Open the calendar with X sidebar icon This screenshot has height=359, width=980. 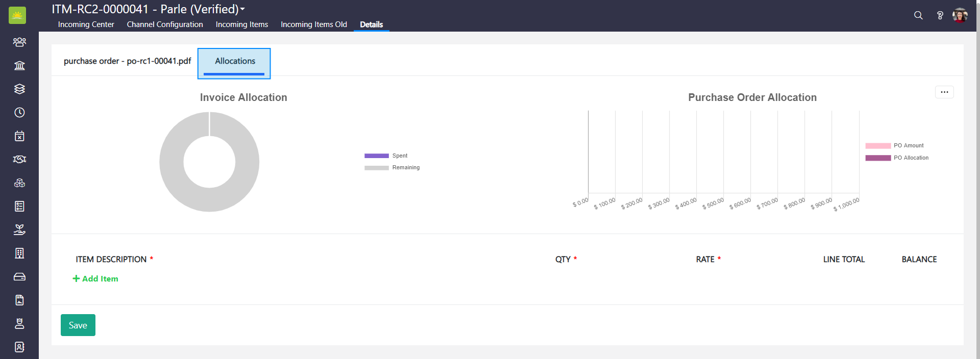pos(19,136)
